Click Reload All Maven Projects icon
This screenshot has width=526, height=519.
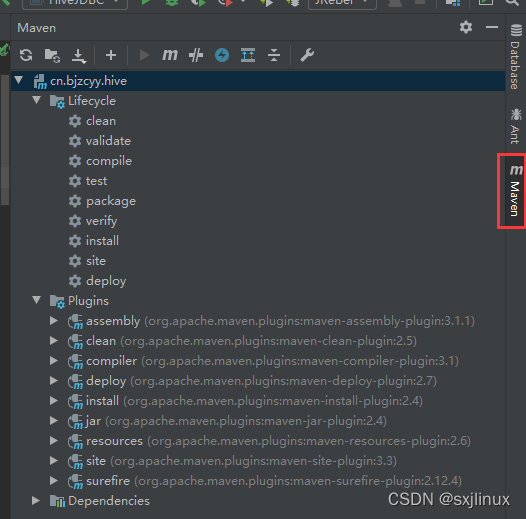coord(26,55)
